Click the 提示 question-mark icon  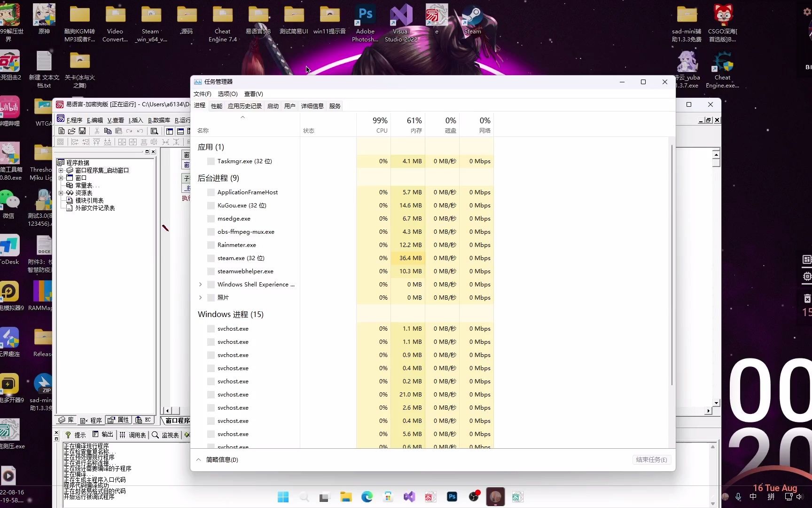68,435
